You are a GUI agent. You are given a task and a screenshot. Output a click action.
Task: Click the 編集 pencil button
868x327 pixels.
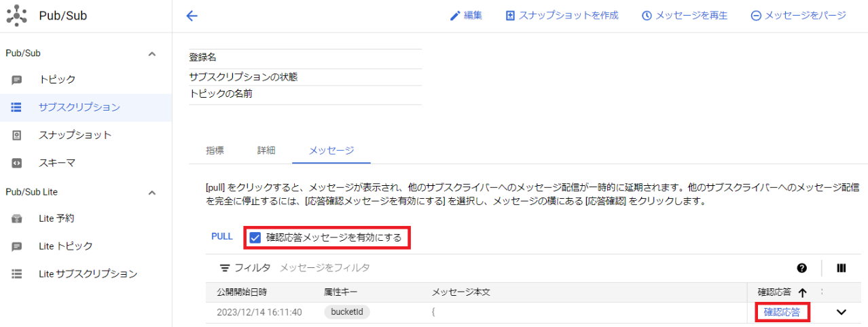pyautogui.click(x=466, y=15)
